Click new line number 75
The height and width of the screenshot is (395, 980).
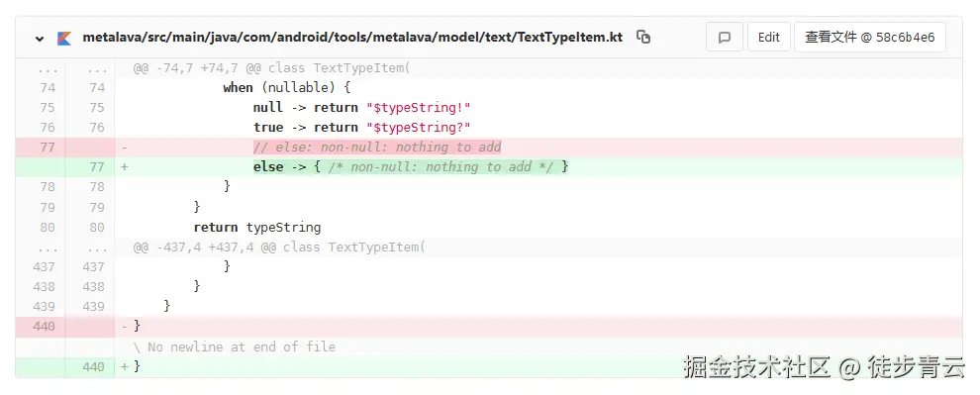pyautogui.click(x=97, y=108)
